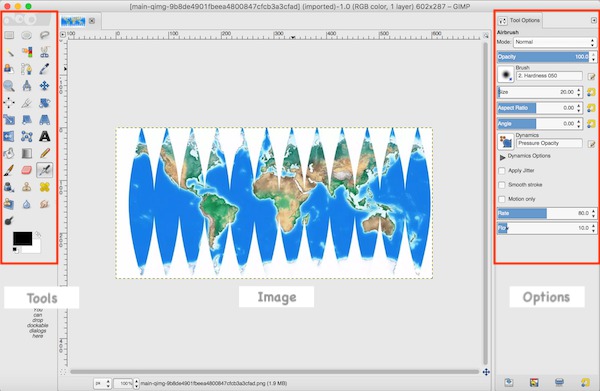The height and width of the screenshot is (391, 600).
Task: Select the Rectangle Select tool
Action: (x=9, y=36)
